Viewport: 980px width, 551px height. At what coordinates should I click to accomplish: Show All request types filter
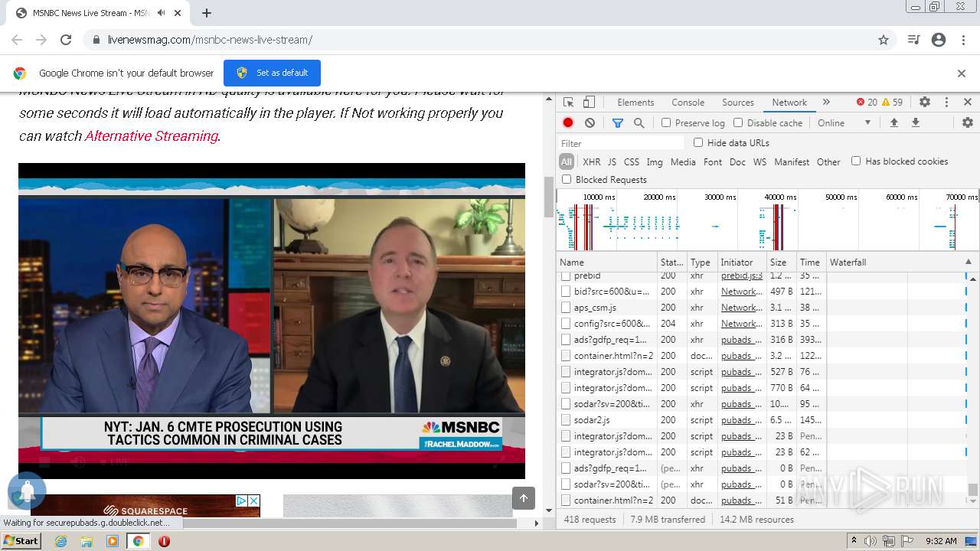[567, 161]
